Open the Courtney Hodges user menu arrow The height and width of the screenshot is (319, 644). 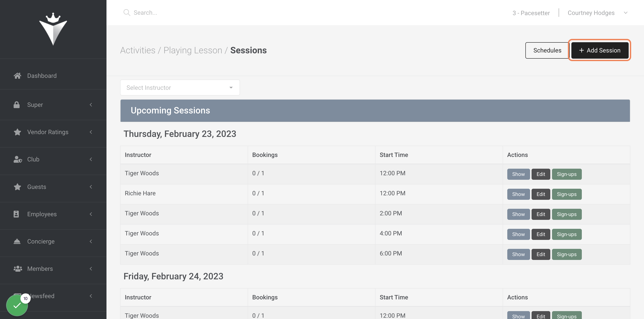[625, 13]
